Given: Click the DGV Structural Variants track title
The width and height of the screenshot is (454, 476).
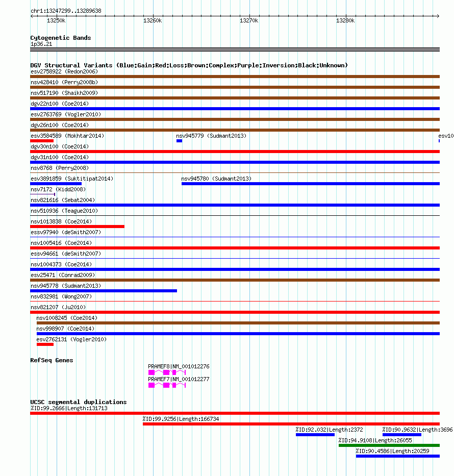Looking at the screenshot, I should click(189, 65).
